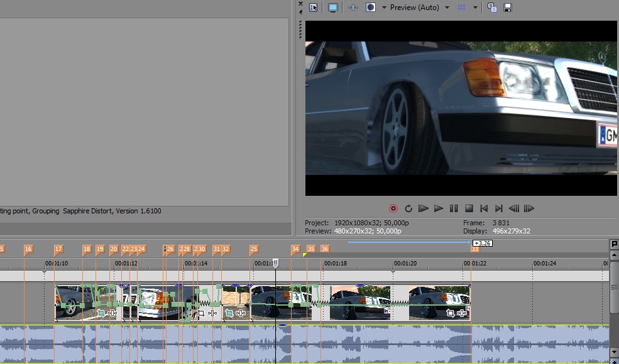Toggle loop playback in the preview transport
Screen dimensions: 619x364
(408, 208)
